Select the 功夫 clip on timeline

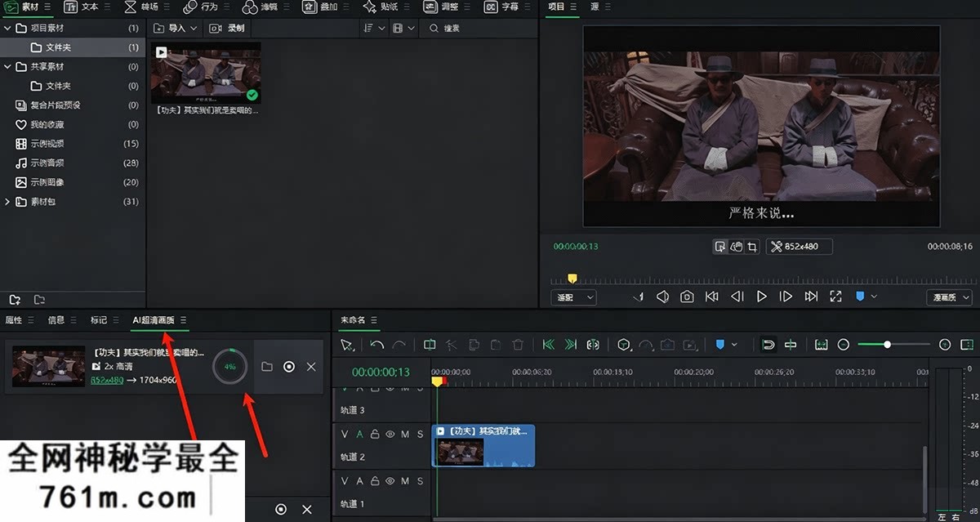[483, 445]
